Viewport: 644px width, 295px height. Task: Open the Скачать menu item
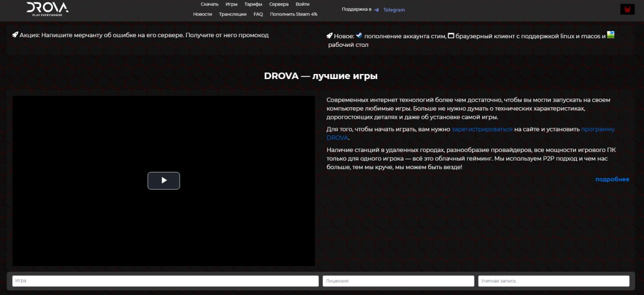[209, 4]
